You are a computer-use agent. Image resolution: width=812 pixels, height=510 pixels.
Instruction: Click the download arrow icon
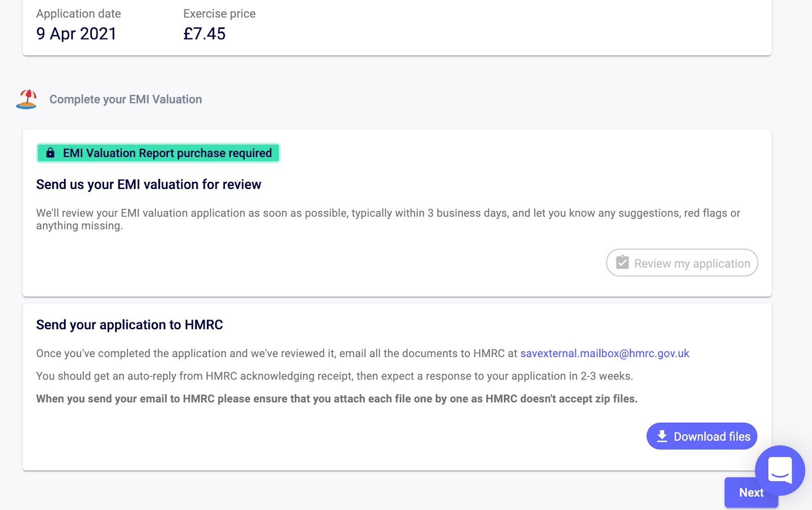[662, 436]
